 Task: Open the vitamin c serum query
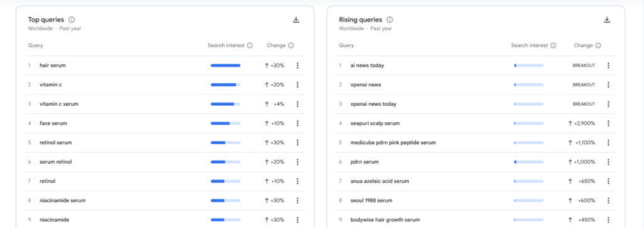click(x=58, y=104)
